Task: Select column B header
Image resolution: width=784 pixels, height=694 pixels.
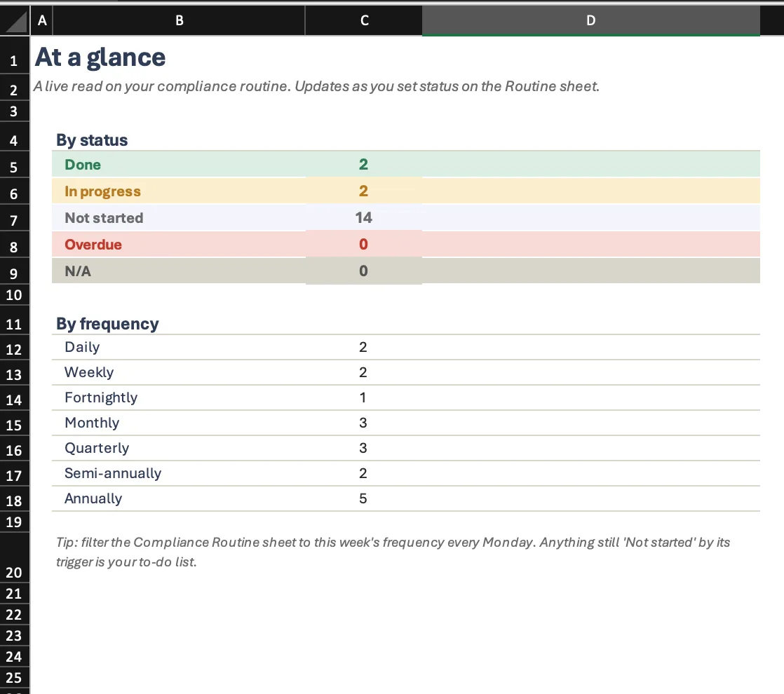Action: pos(179,20)
